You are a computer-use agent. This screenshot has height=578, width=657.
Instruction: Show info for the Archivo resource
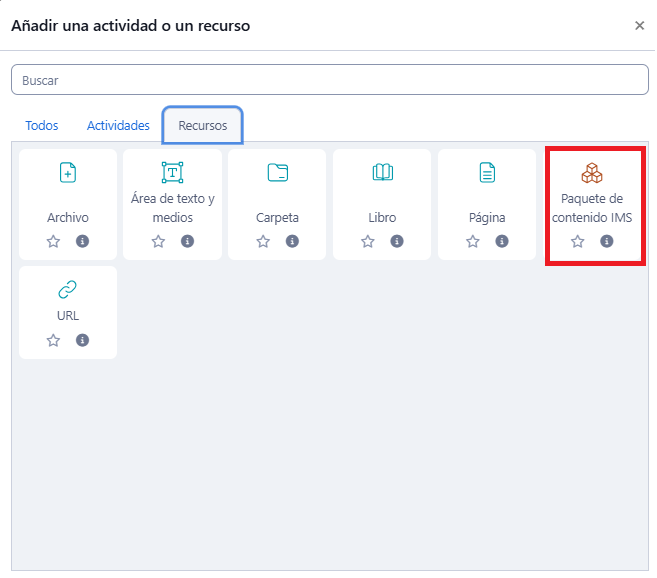point(83,241)
